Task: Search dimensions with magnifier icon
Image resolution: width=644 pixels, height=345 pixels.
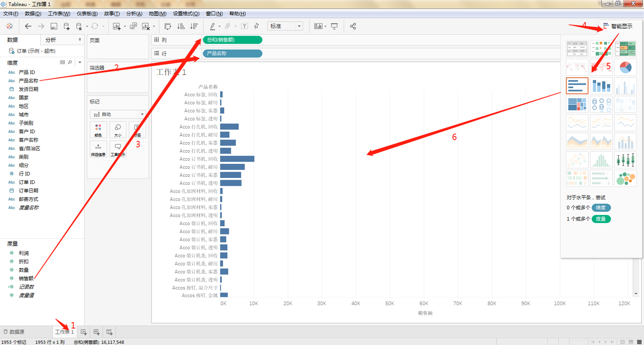Action: (x=70, y=62)
